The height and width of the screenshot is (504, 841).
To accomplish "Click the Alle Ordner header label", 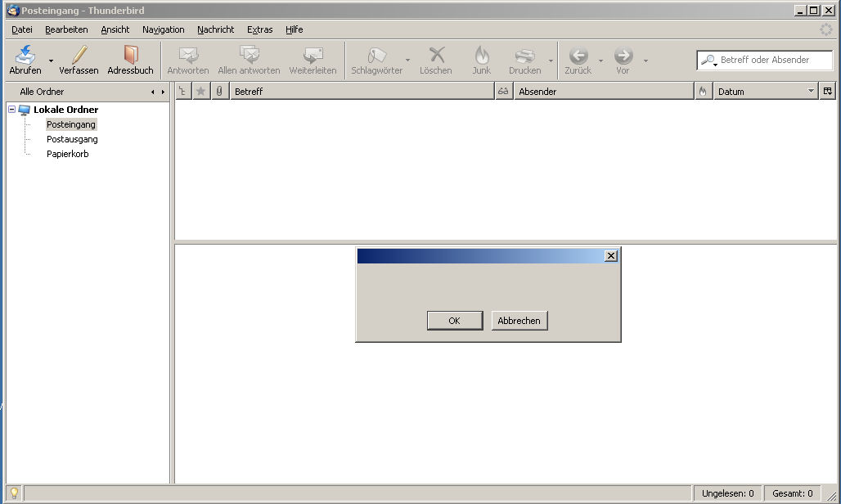I will [42, 92].
